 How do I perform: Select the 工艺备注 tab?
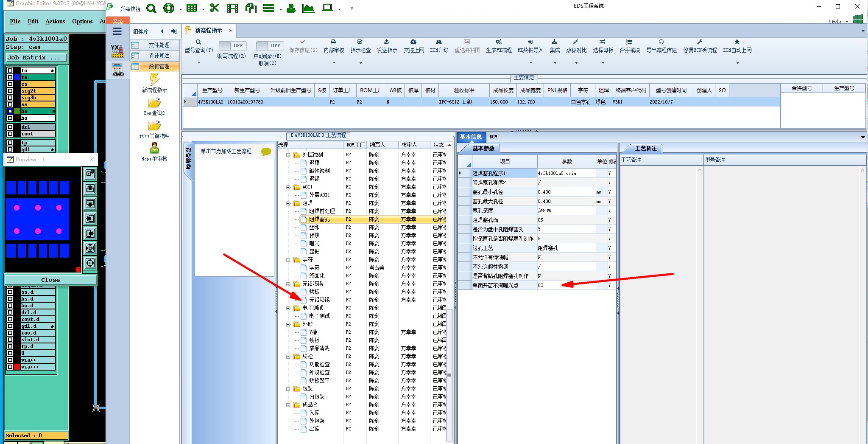[x=645, y=148]
